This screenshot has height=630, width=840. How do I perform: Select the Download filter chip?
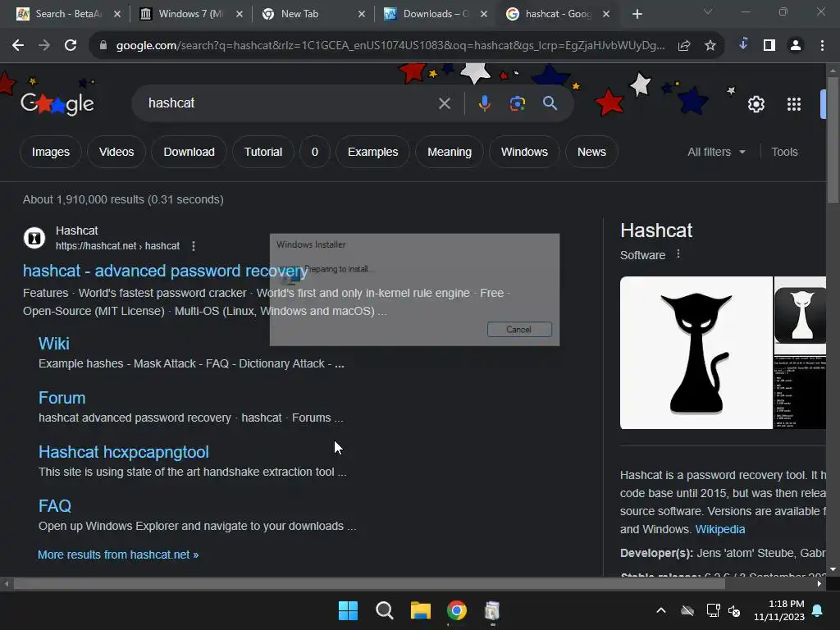click(x=189, y=152)
